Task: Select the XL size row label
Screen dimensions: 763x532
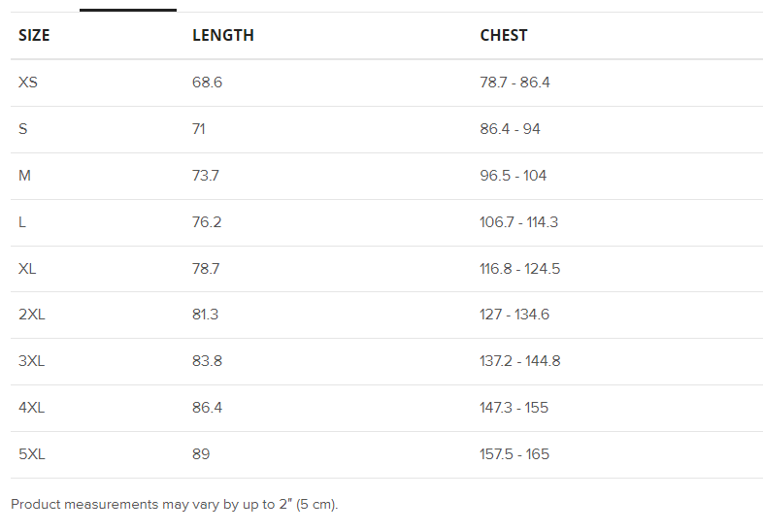Action: point(27,269)
